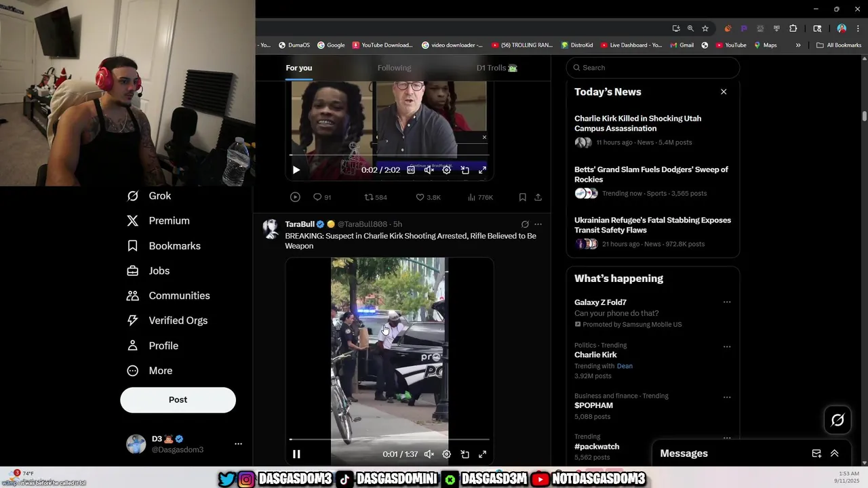The height and width of the screenshot is (488, 868).
Task: Expand the Messages drawer
Action: (x=835, y=453)
